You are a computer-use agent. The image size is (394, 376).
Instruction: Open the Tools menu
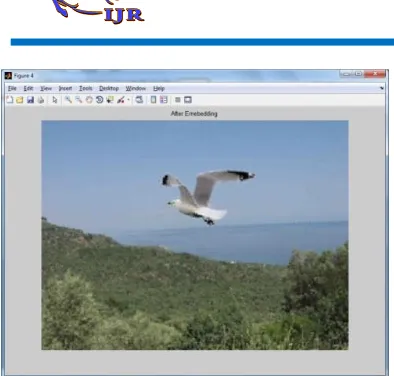click(86, 88)
